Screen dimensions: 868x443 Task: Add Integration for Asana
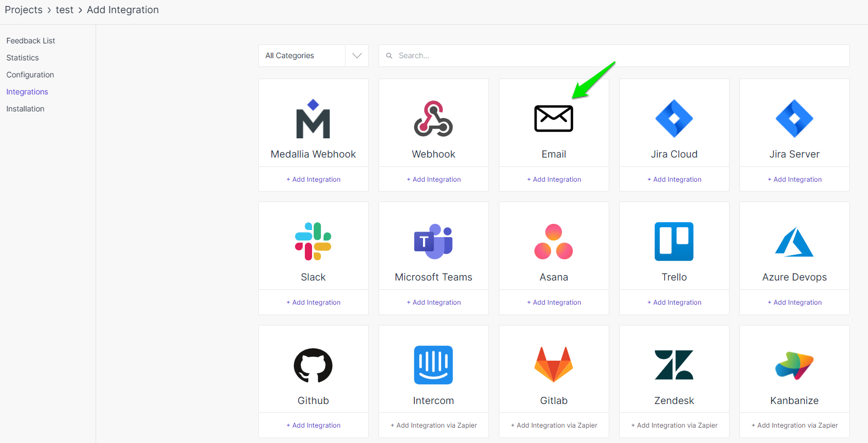[x=554, y=302]
